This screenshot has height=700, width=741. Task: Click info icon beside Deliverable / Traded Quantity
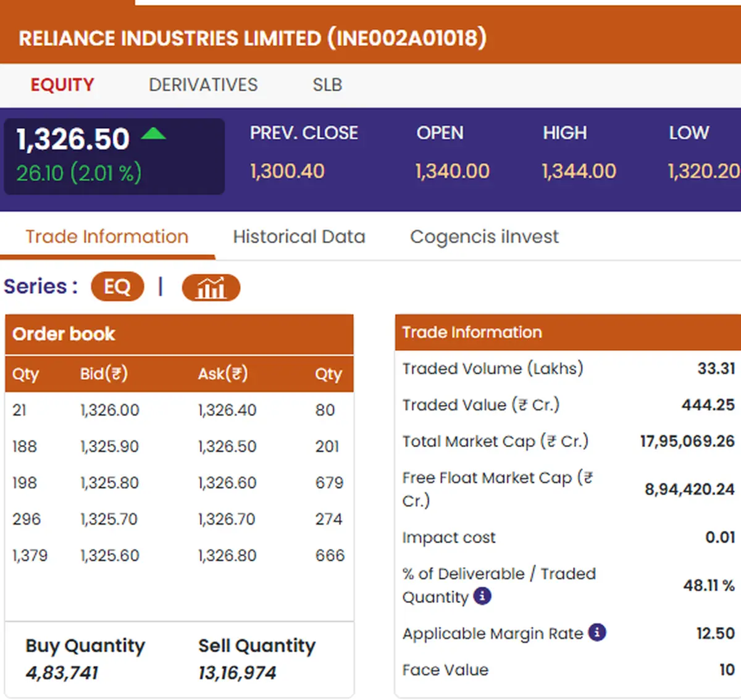click(x=482, y=596)
